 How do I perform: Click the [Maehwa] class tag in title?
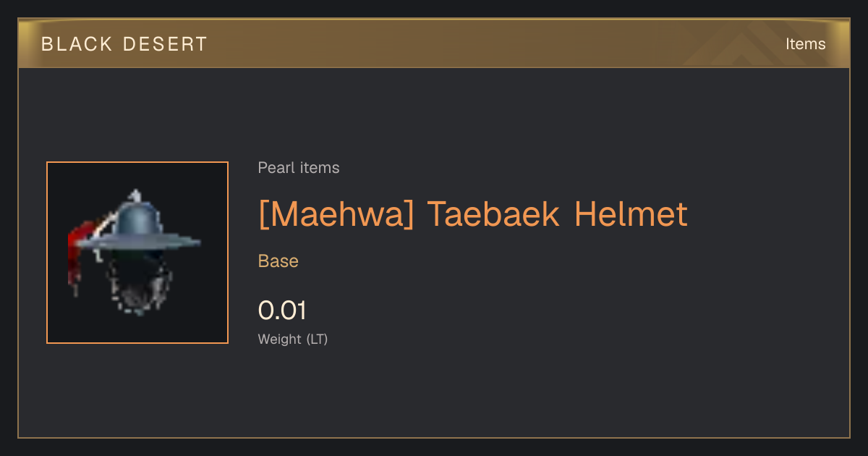336,214
